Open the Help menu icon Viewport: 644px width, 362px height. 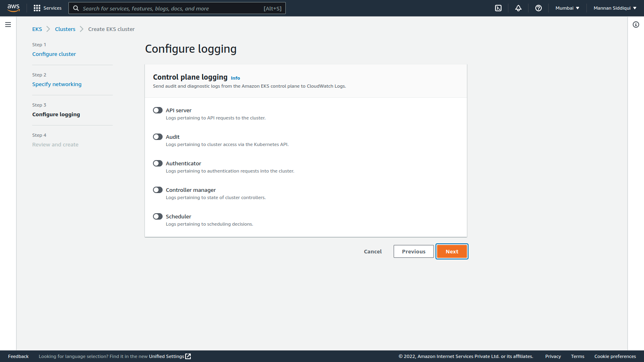click(539, 8)
